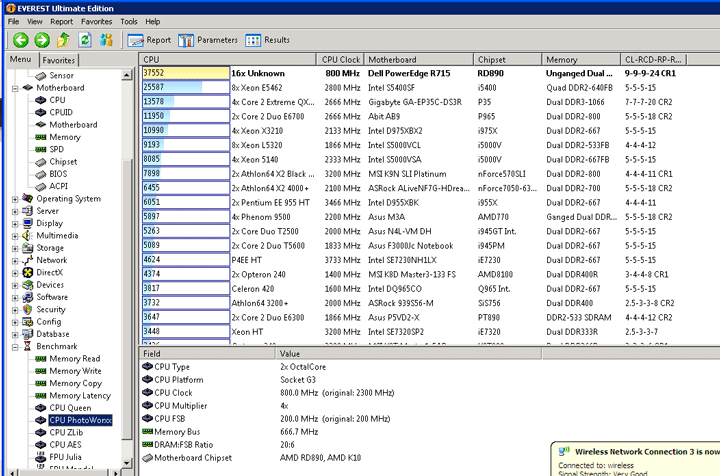Select the Memory Read benchmark
This screenshot has width=720, height=476.
74,359
